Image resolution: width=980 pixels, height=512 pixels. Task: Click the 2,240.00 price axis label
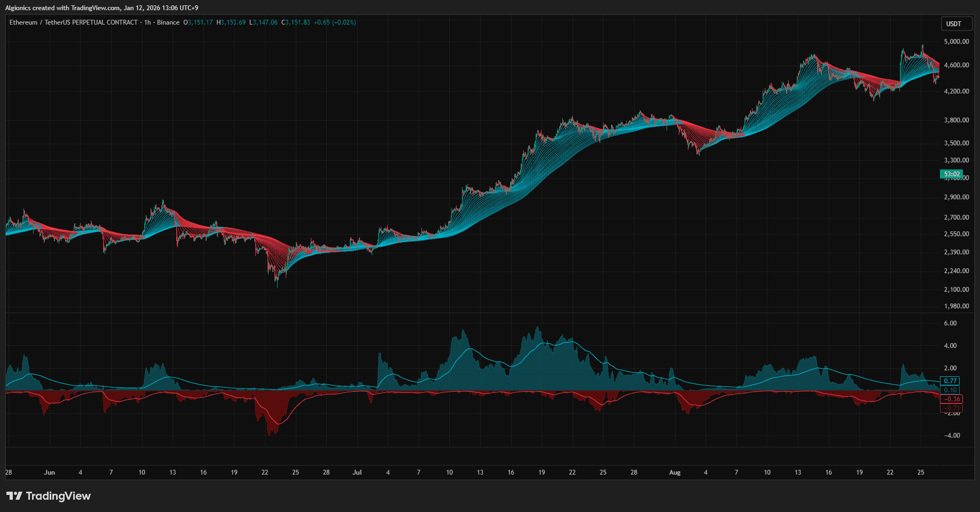coord(957,271)
